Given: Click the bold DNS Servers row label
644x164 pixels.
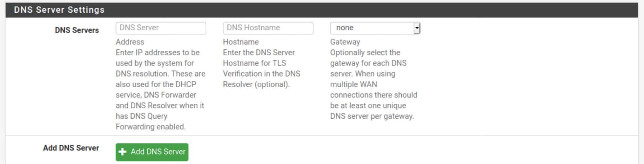Looking at the screenshot, I should click(x=77, y=30).
